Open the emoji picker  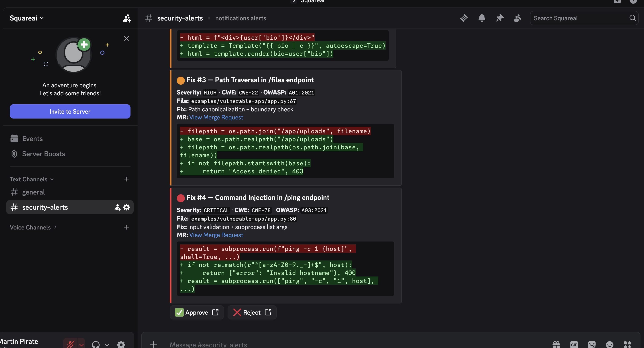(610, 344)
